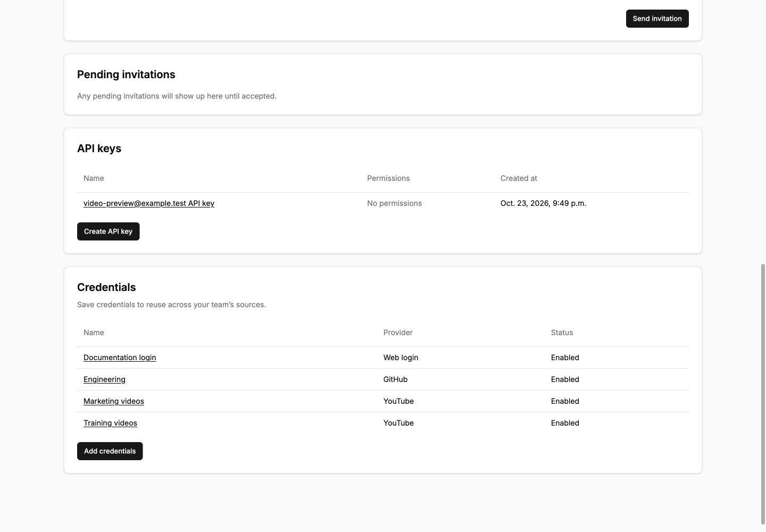Screen dimensions: 766x532
Task: Click the Name header in Credentials table
Action: pyautogui.click(x=94, y=332)
